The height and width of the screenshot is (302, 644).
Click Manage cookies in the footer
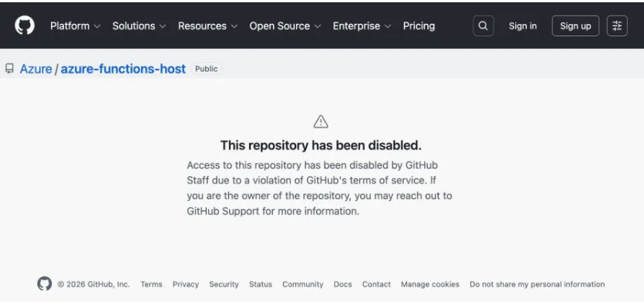pyautogui.click(x=430, y=284)
